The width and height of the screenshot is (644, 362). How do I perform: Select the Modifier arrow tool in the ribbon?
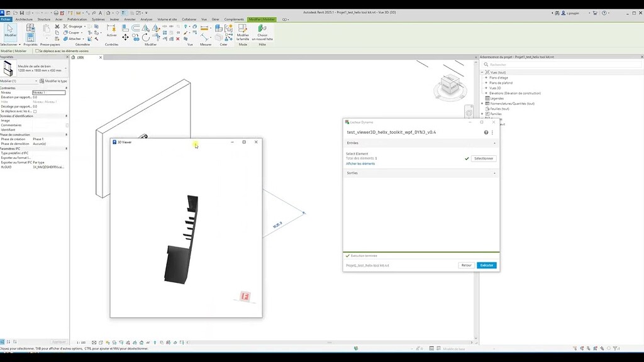point(10,31)
